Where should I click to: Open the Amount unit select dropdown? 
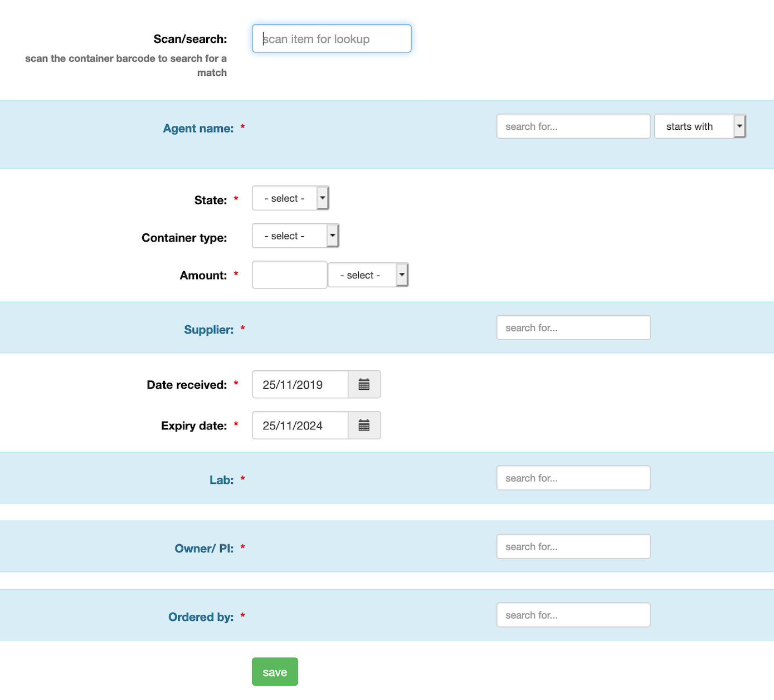click(x=402, y=275)
